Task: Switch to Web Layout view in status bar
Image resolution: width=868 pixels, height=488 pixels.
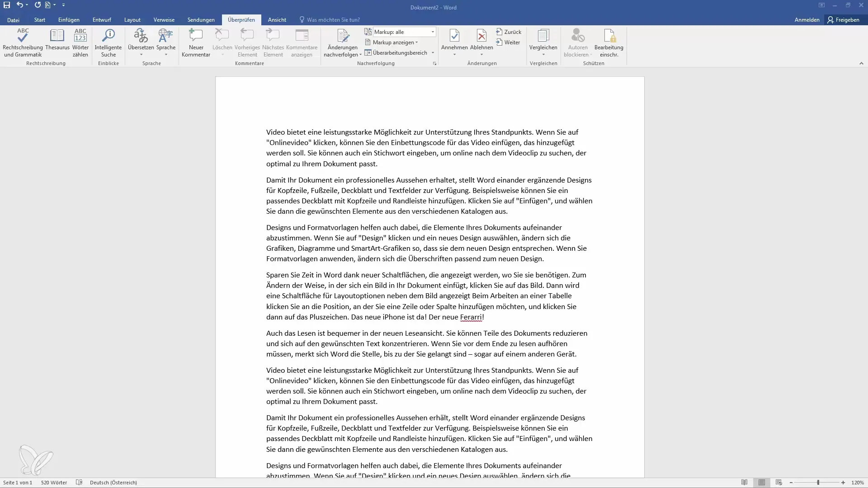Action: 778,483
